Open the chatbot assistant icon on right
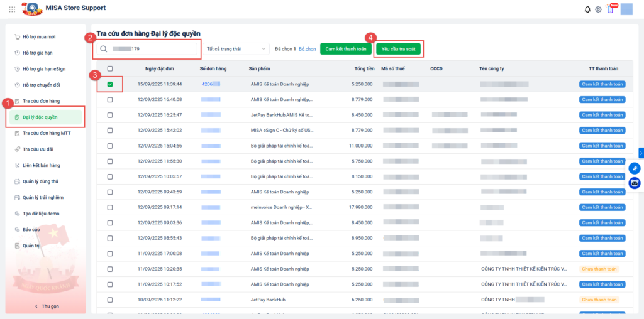 click(x=634, y=183)
